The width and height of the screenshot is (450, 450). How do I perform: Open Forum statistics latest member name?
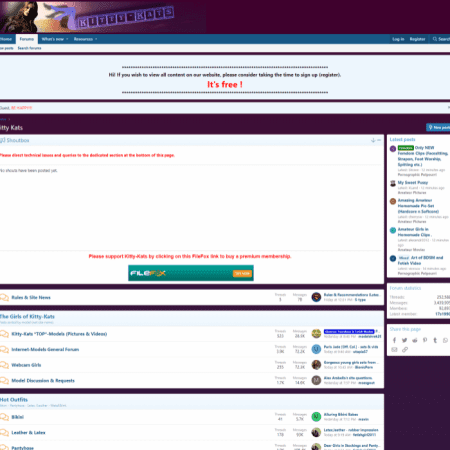[x=443, y=314]
